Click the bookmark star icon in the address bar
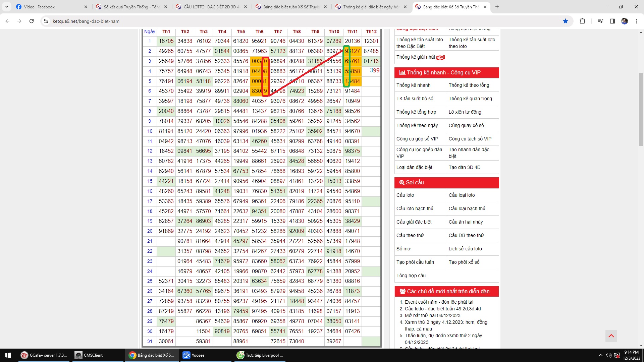This screenshot has height=362, width=644. coord(566,21)
